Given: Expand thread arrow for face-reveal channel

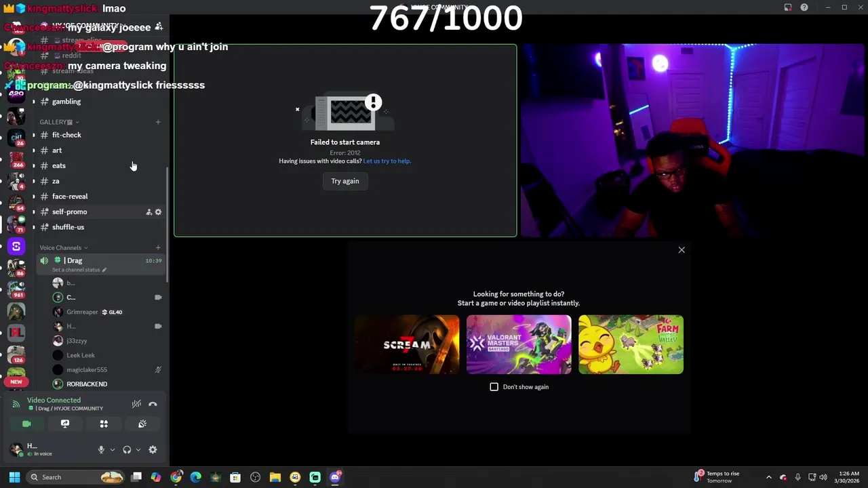Looking at the screenshot, I should click(x=33, y=197).
